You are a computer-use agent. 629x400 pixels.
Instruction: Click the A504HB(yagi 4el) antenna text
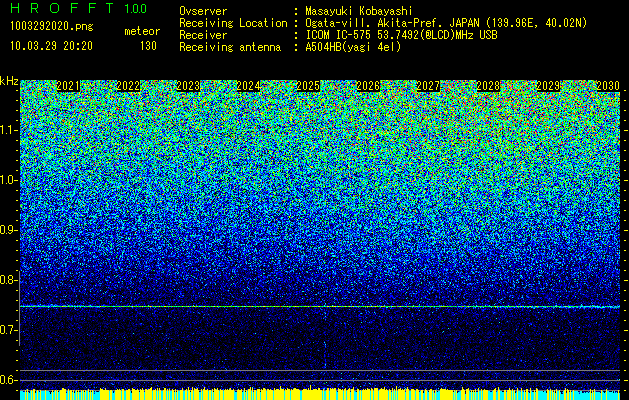tap(353, 47)
